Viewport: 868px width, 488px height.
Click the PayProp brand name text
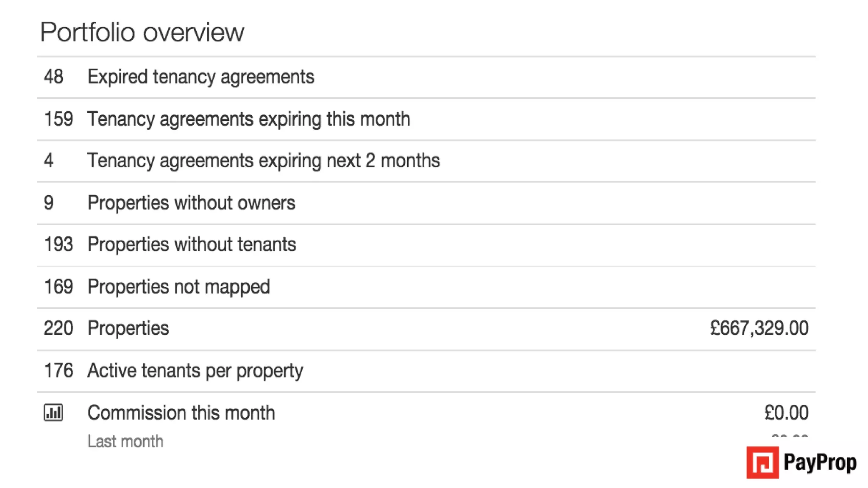[820, 463]
